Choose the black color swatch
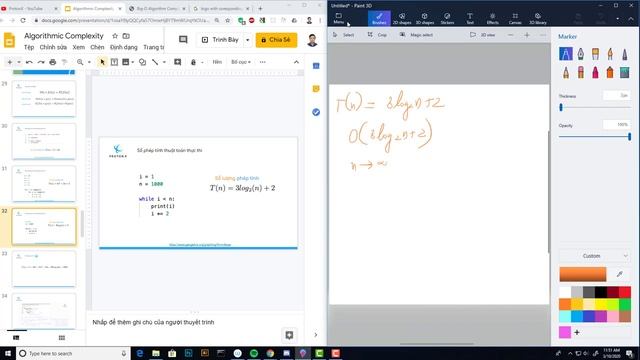 (601, 292)
